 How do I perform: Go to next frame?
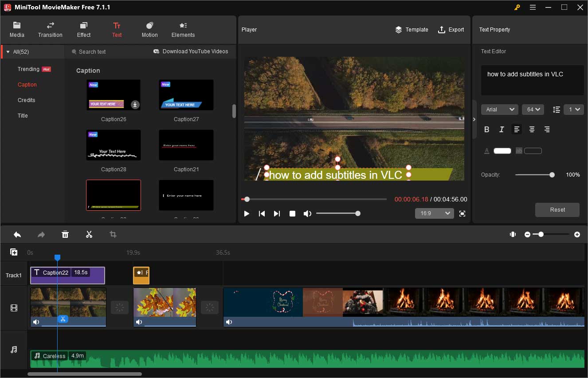[277, 214]
